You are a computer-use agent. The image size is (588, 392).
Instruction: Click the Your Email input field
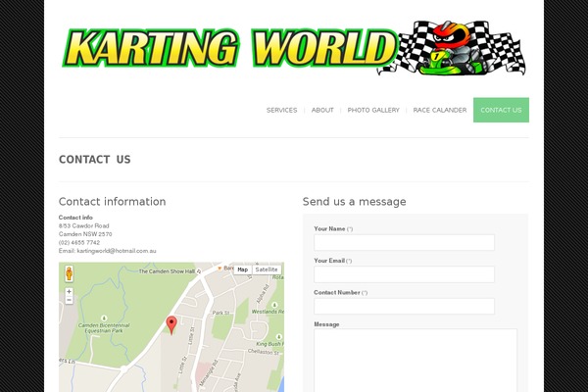click(x=404, y=274)
